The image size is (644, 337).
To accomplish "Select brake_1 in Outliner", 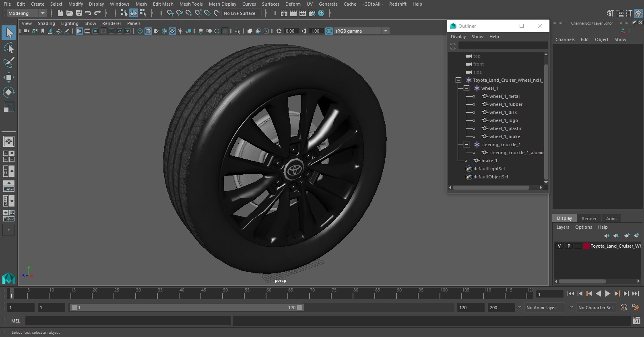I will tap(489, 161).
